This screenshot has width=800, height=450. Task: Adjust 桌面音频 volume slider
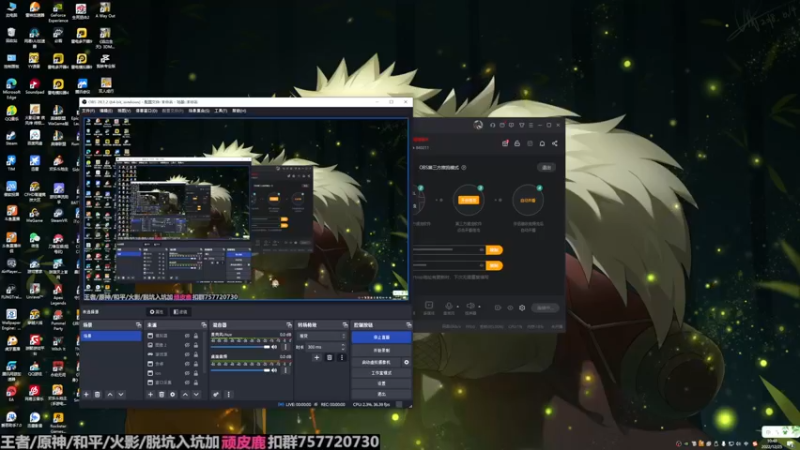240,370
